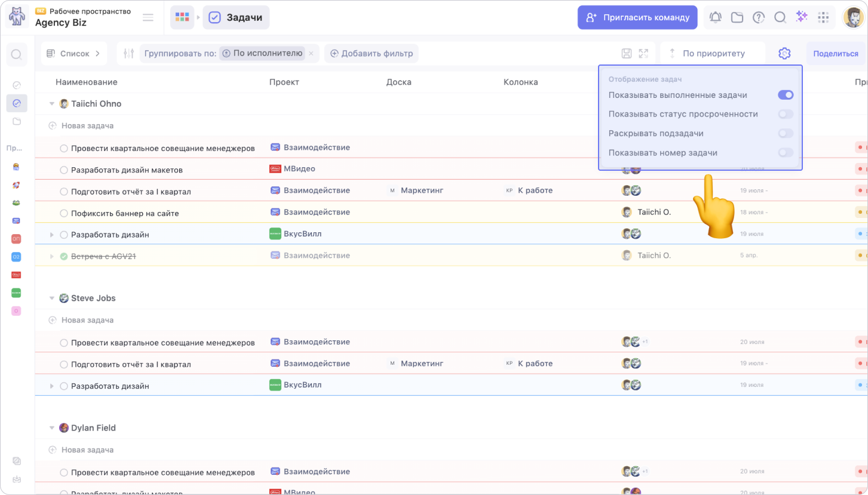Click the fullscreen expand icon
Viewport: 868px width, 495px height.
[x=643, y=53]
